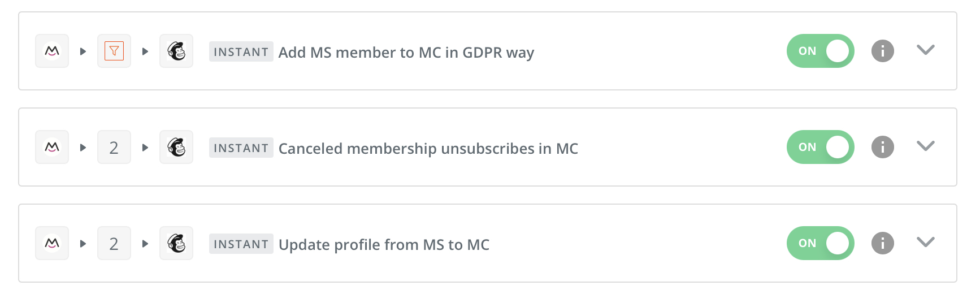Click Mailchimp icon in Update profile row
Screen dimensions: 980x294
(176, 243)
